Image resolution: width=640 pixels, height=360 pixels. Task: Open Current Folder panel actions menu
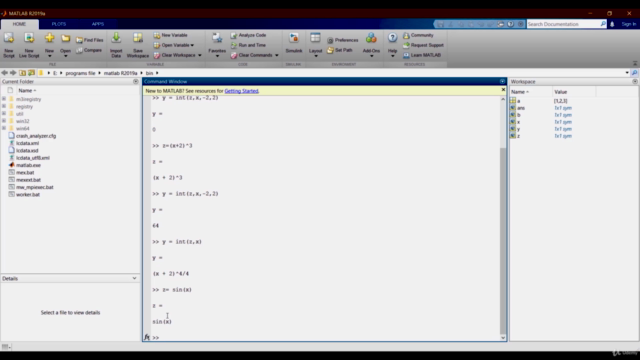pos(136,82)
